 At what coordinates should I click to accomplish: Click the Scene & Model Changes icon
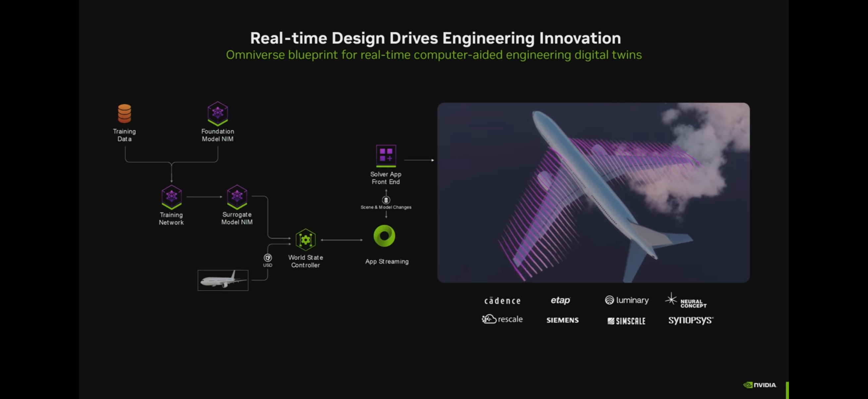386,200
